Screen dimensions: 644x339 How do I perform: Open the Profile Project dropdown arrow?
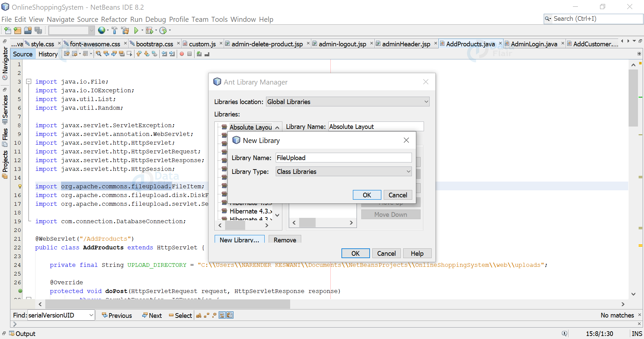click(170, 31)
